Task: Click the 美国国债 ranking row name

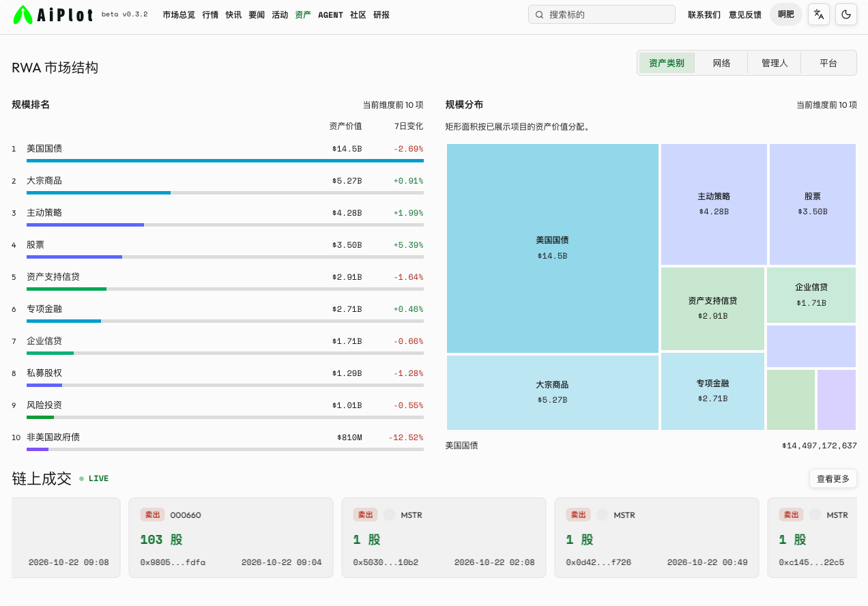Action: coord(44,148)
